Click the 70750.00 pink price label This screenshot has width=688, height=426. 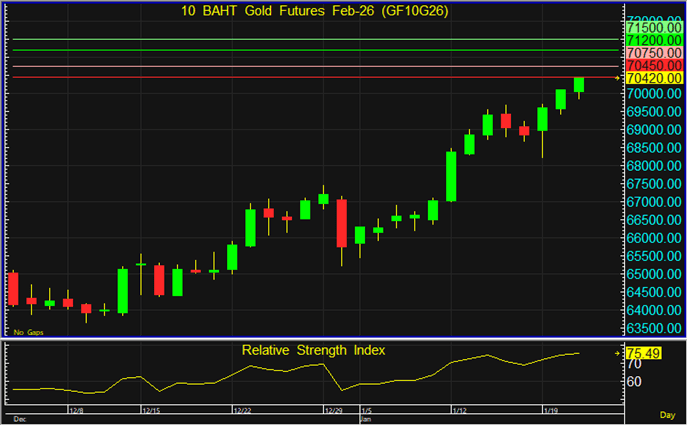click(654, 52)
